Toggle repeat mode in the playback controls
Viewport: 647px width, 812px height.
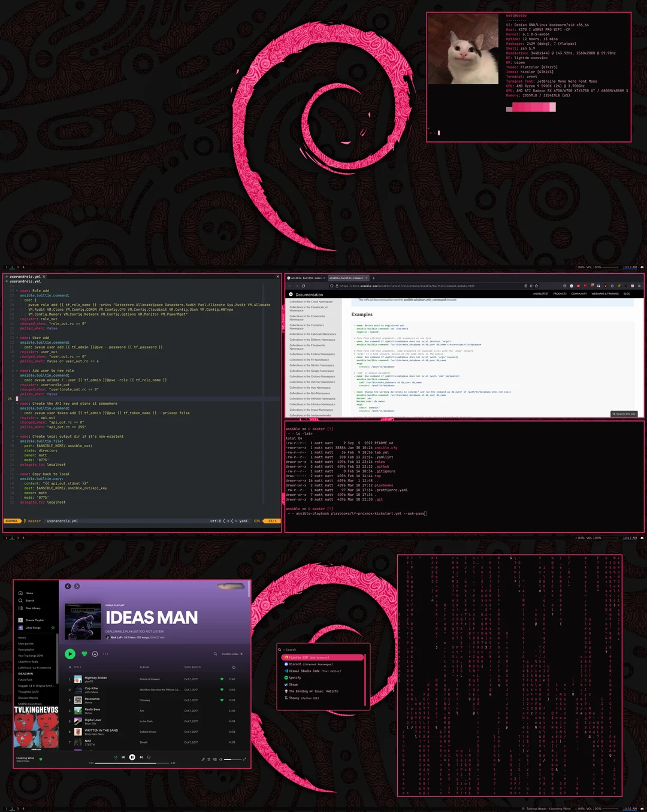click(x=149, y=758)
